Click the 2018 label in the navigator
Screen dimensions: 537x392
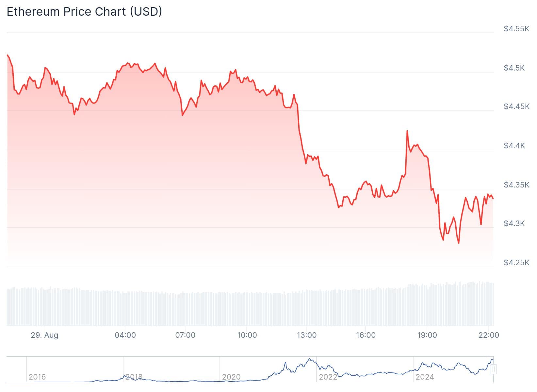134,377
